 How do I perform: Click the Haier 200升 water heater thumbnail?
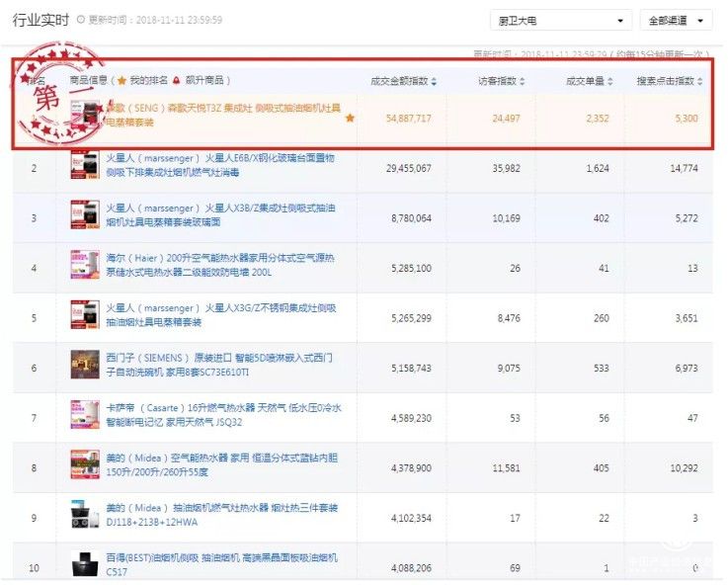point(83,265)
